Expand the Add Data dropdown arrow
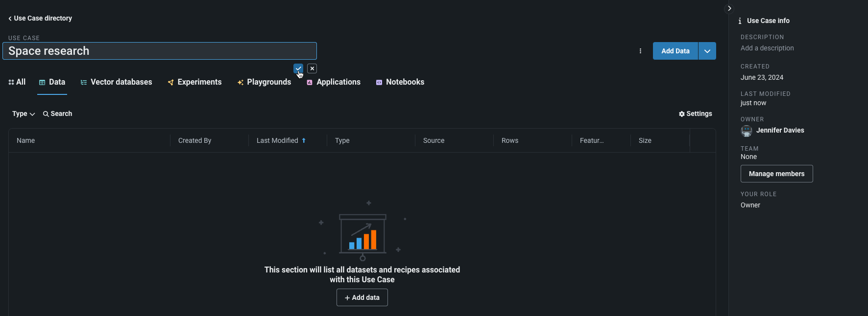 (707, 51)
